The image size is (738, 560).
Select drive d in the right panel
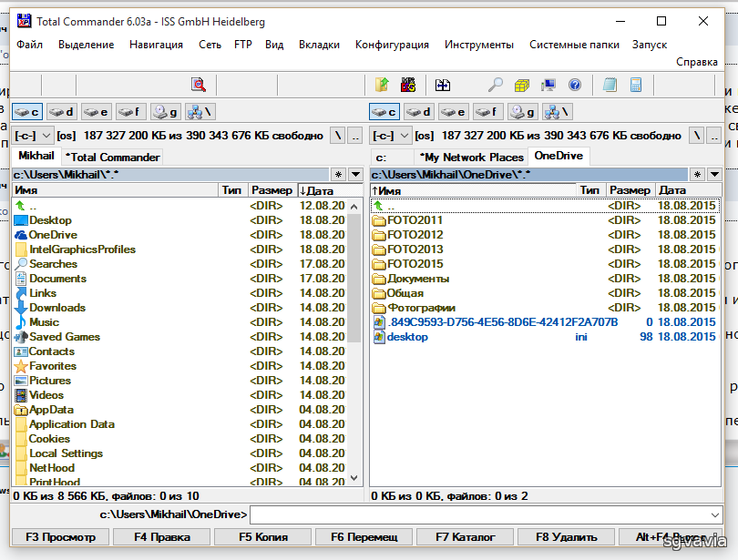[419, 112]
